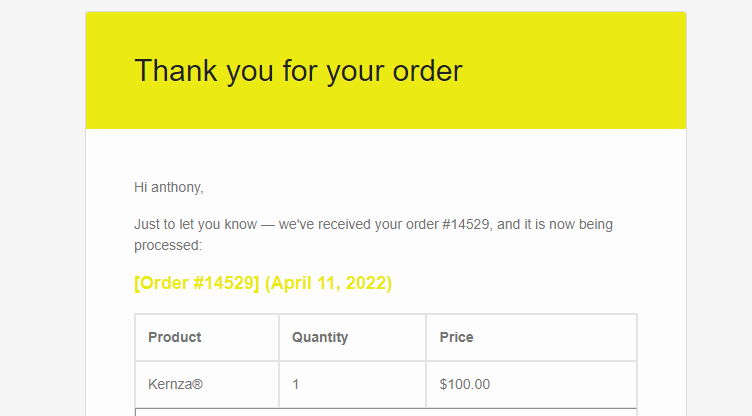The height and width of the screenshot is (416, 752).
Task: Open the Order #14529 date link
Action: pos(263,283)
